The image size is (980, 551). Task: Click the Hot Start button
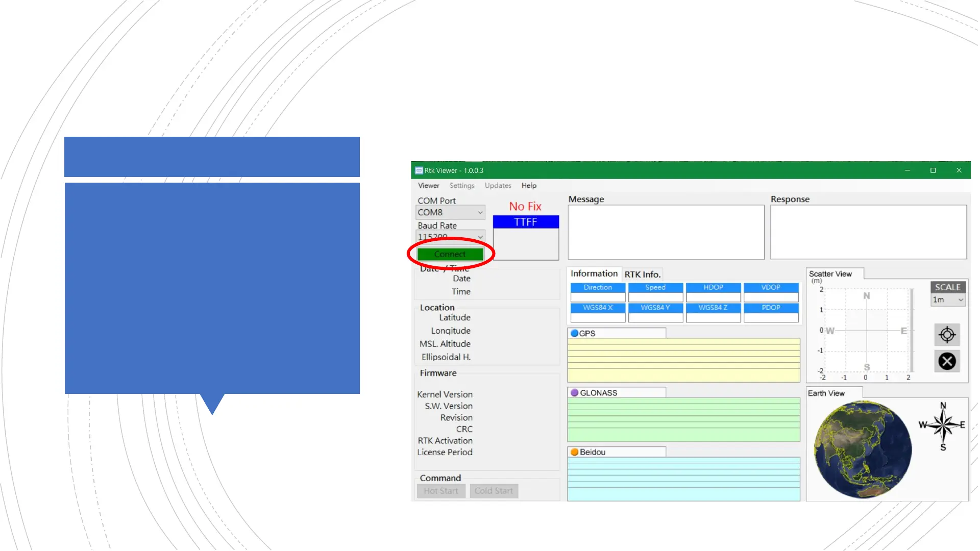coord(441,491)
